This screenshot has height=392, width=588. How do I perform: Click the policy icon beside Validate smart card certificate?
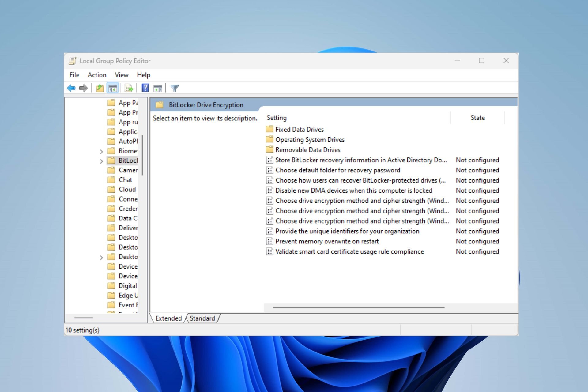pyautogui.click(x=269, y=251)
